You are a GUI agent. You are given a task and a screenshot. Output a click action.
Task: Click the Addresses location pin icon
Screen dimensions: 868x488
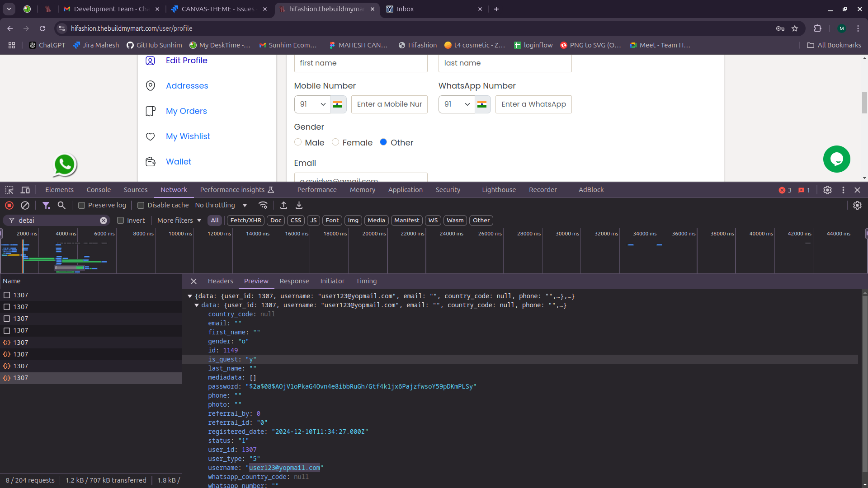[x=151, y=86]
